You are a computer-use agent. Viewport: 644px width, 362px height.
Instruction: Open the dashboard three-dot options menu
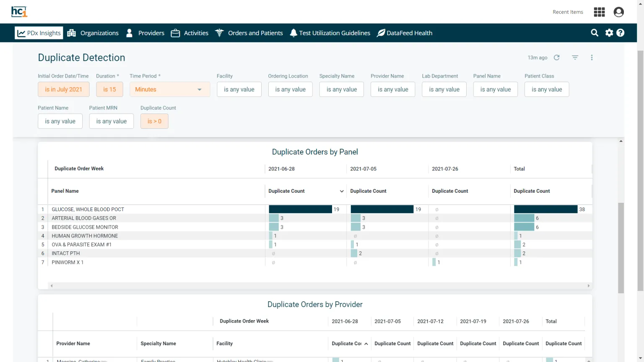coord(592,57)
